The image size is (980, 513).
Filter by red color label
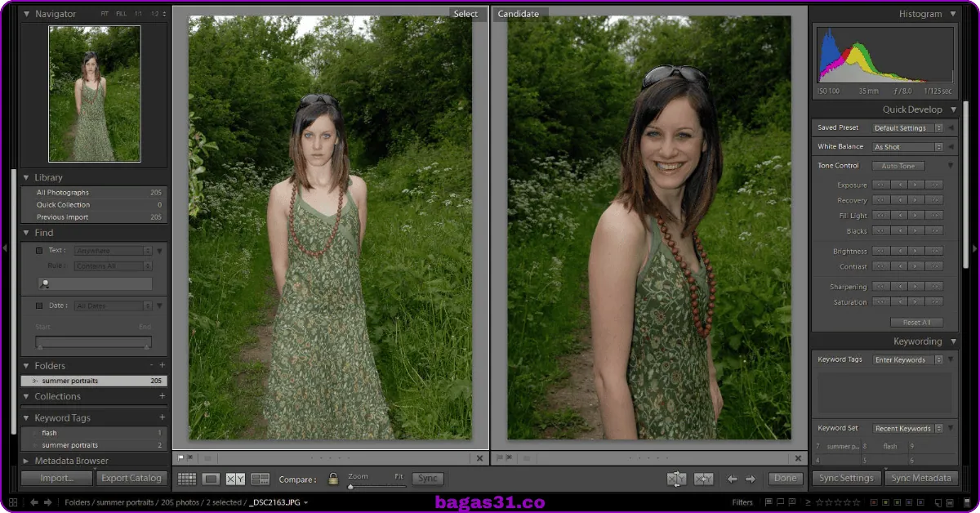coord(874,502)
